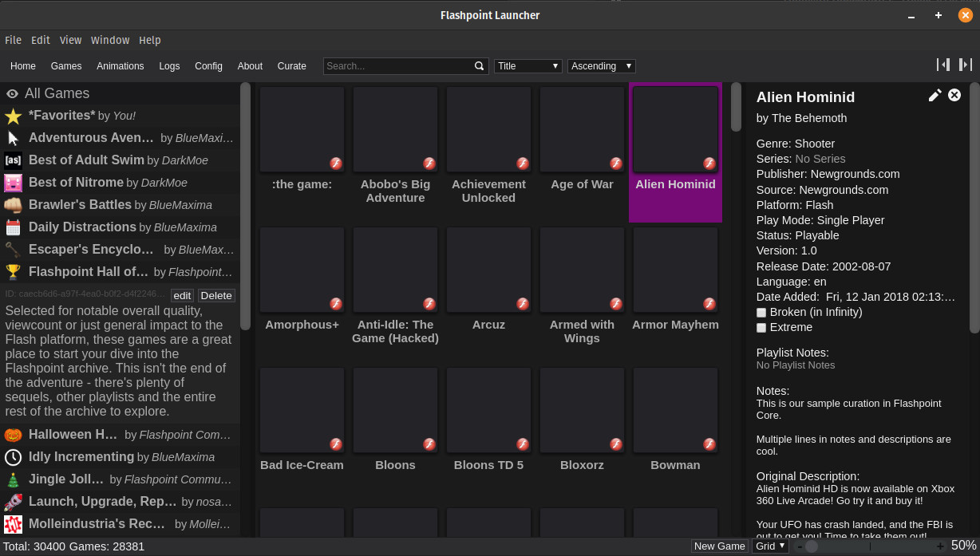Close the Alien Hominid details with X icon
This screenshot has width=980, height=556.
pyautogui.click(x=954, y=96)
